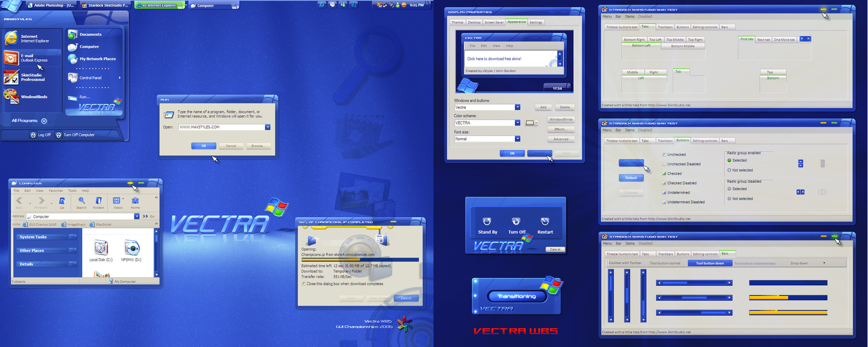This screenshot has height=347, width=868.
Task: Choose Not selected in enabled radio group
Action: pyautogui.click(x=729, y=170)
